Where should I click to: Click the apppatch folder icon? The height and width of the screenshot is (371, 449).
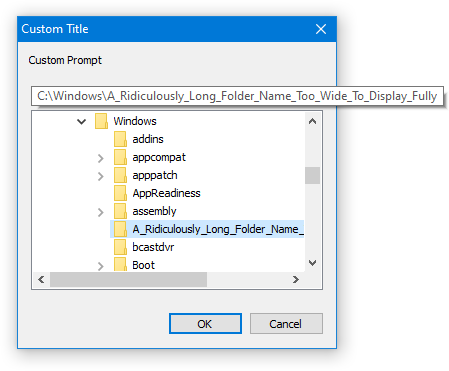click(x=120, y=175)
